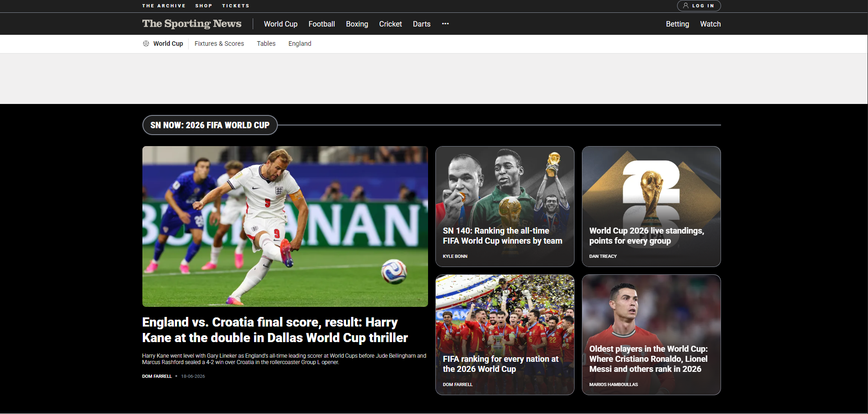Click the date 18-06-2026

[193, 376]
